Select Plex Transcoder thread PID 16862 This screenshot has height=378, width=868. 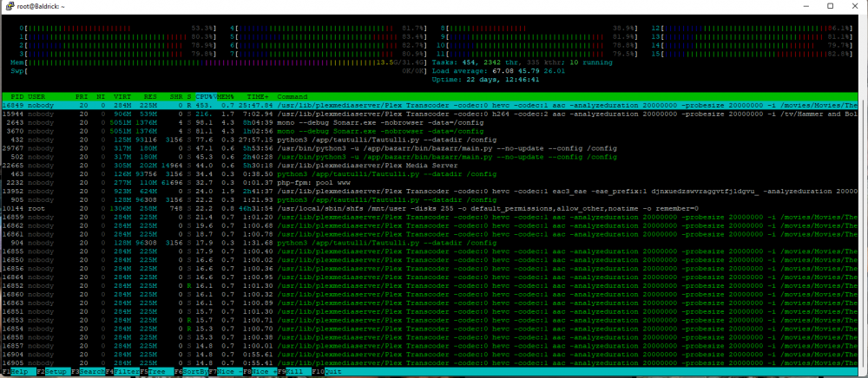[x=430, y=225]
